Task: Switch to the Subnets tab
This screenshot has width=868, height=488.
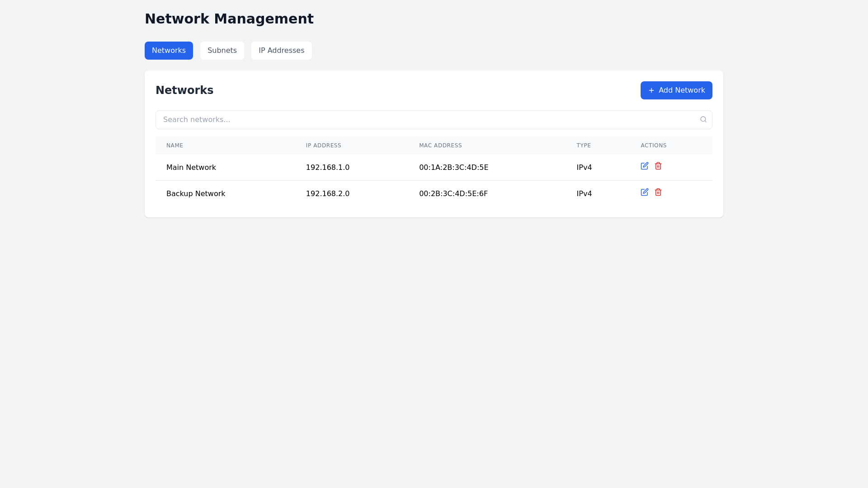Action: pos(222,51)
